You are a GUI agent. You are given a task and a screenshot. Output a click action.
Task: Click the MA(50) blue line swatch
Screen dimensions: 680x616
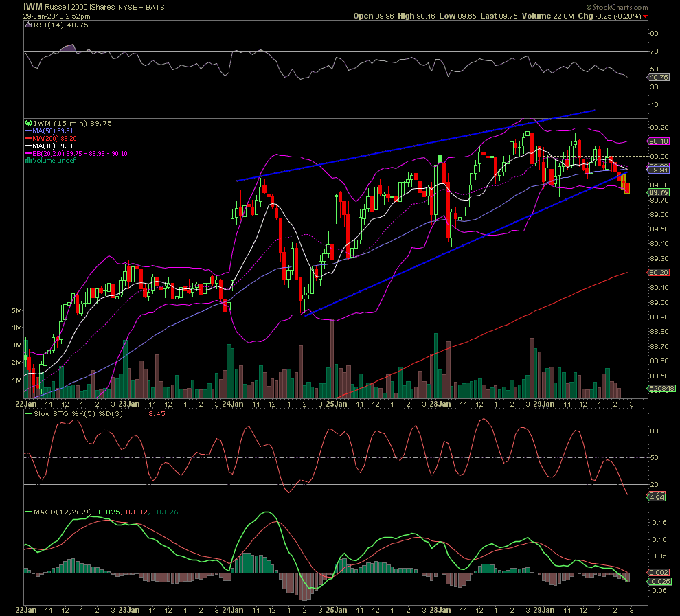(28, 131)
